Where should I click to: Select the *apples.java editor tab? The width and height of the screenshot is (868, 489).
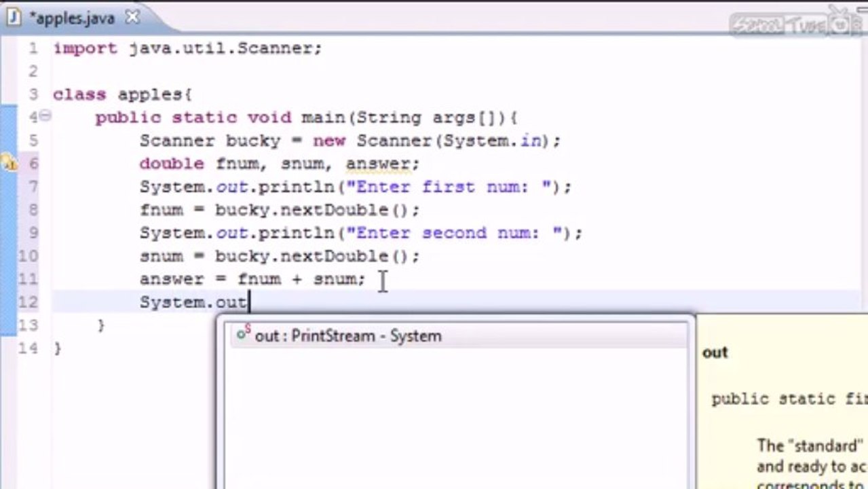click(74, 18)
